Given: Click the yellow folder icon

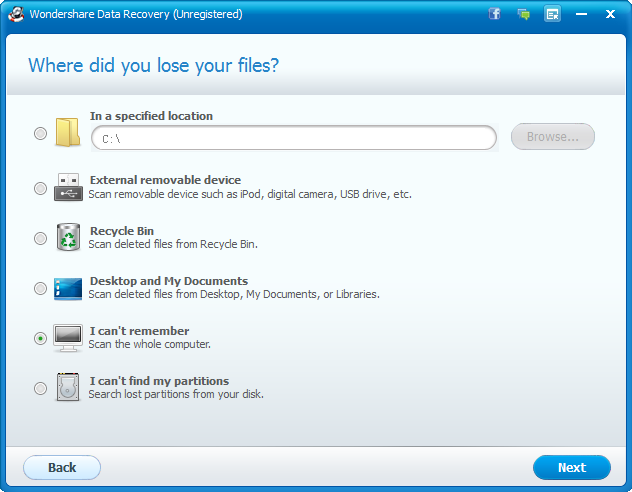Looking at the screenshot, I should click(67, 133).
